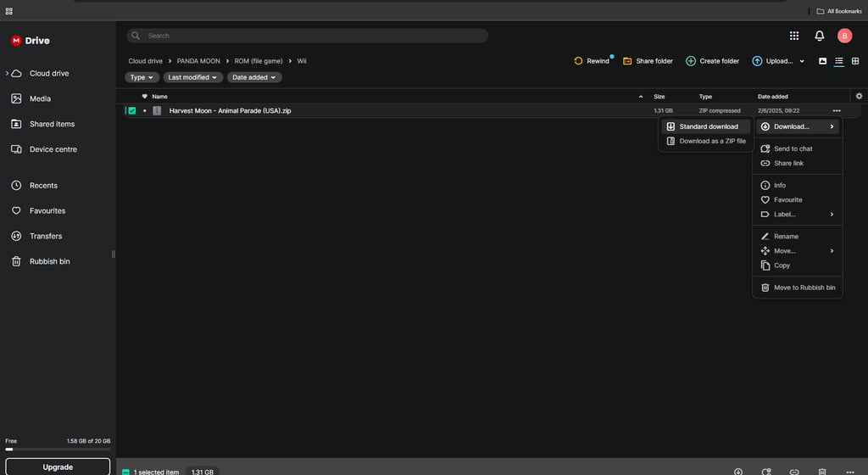Select Move to Rubbish bin
This screenshot has height=475, width=868.
tap(797, 288)
